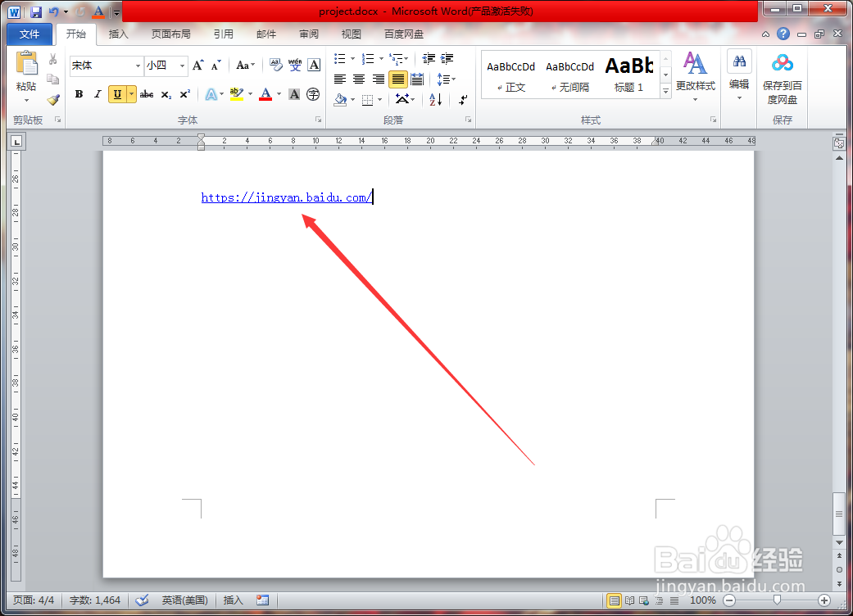Screen dimensions: 853x616
Task: Open the 文件 File tab
Action: tap(29, 34)
